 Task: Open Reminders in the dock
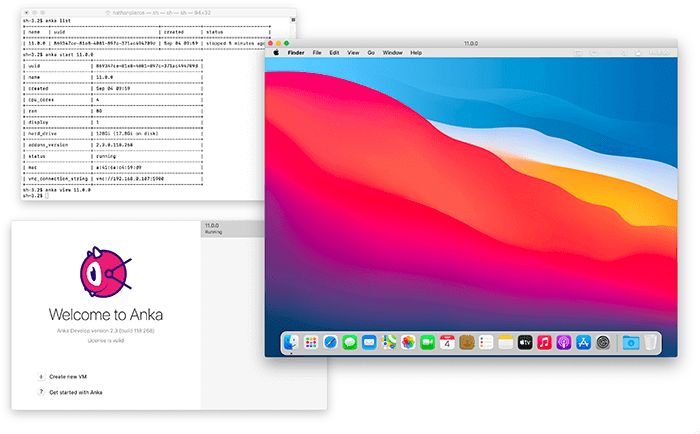pyautogui.click(x=486, y=342)
